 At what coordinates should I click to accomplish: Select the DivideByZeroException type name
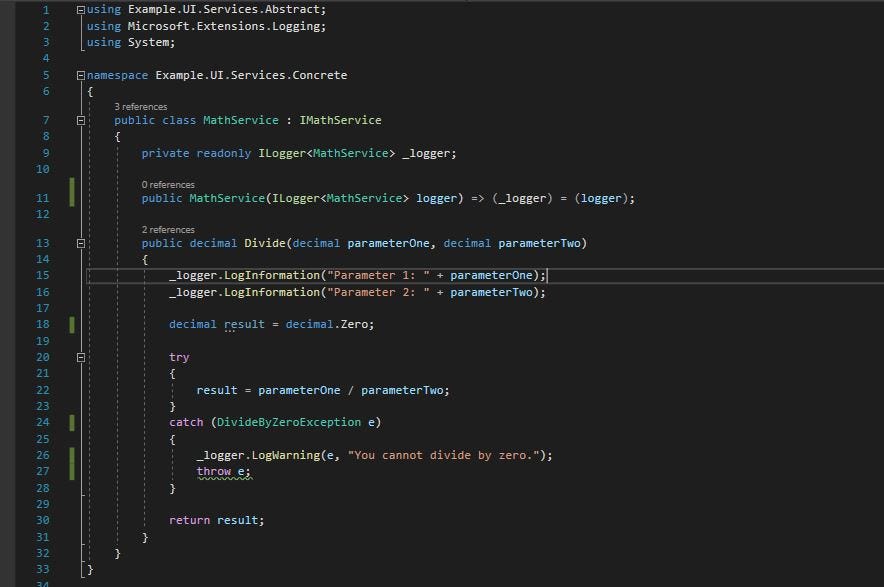(x=288, y=422)
